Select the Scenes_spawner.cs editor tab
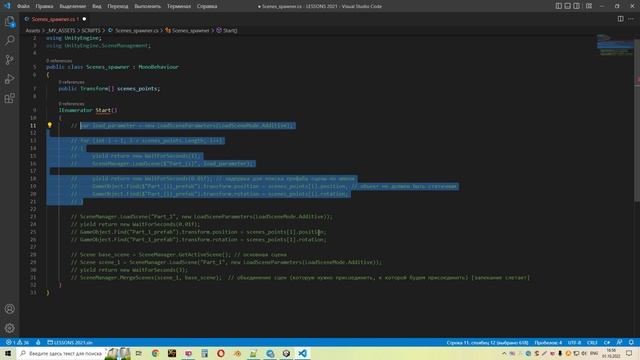640x360 pixels. pyautogui.click(x=55, y=19)
